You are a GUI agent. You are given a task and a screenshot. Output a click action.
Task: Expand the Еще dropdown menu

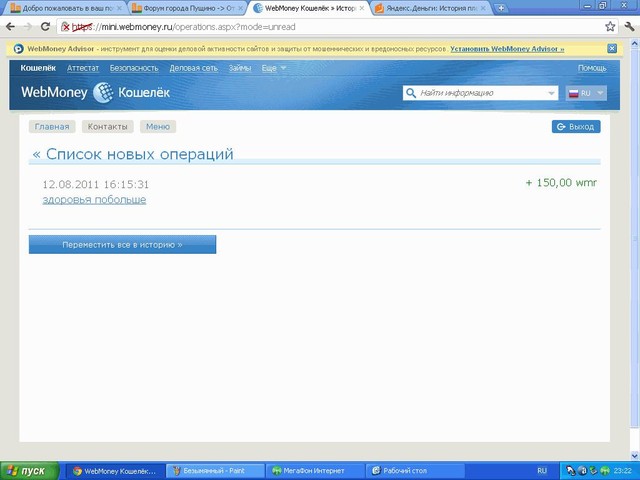273,68
